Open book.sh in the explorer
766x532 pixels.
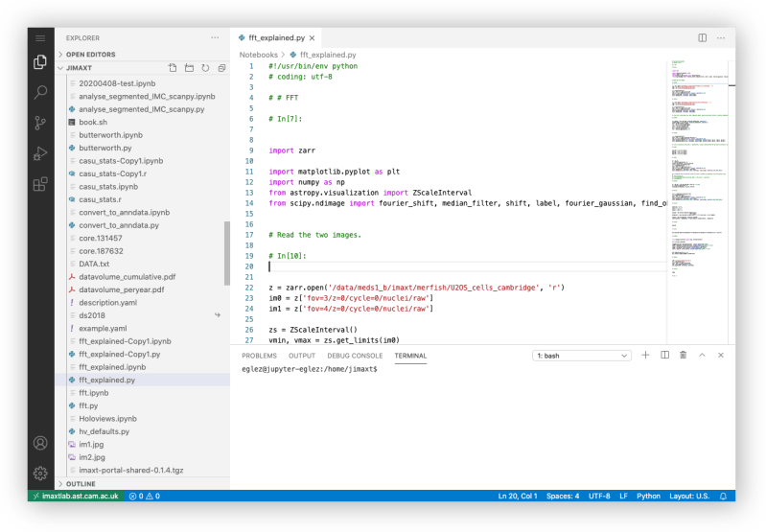[93, 122]
